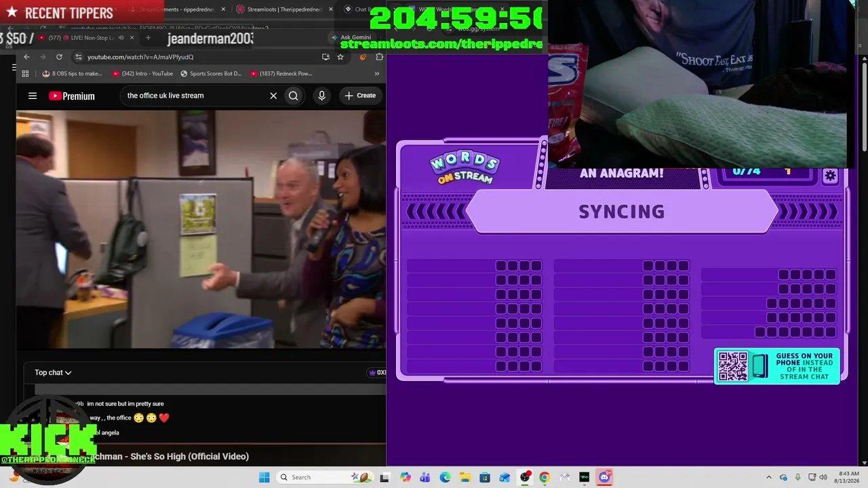This screenshot has height=488, width=868.
Task: Launch Copilot from the taskbar
Action: tap(405, 477)
